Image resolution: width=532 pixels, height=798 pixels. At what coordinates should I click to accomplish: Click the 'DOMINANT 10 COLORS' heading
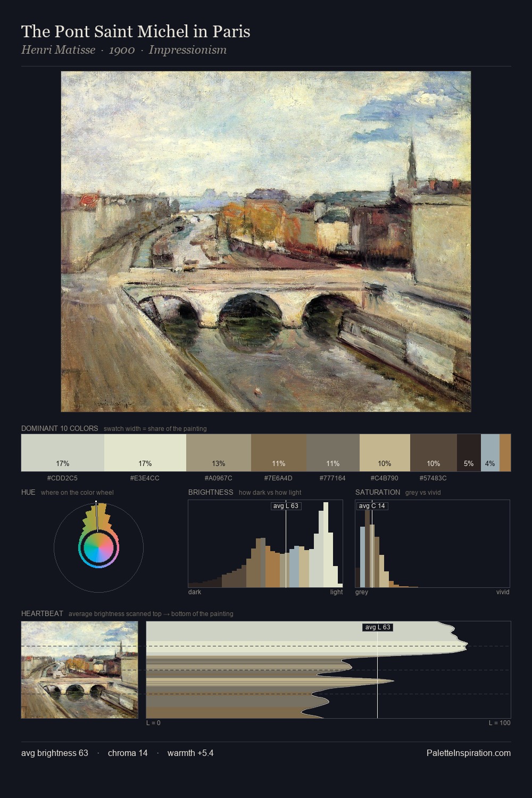click(x=60, y=428)
